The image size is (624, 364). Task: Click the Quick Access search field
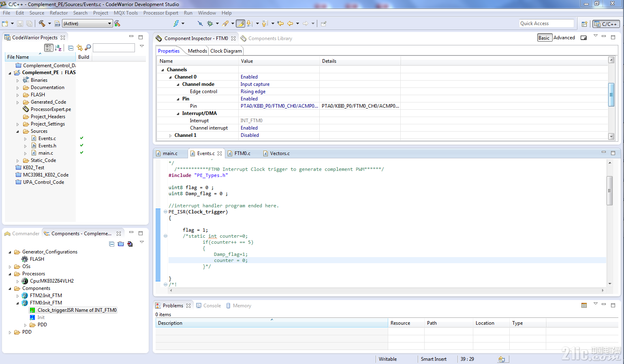coord(547,23)
